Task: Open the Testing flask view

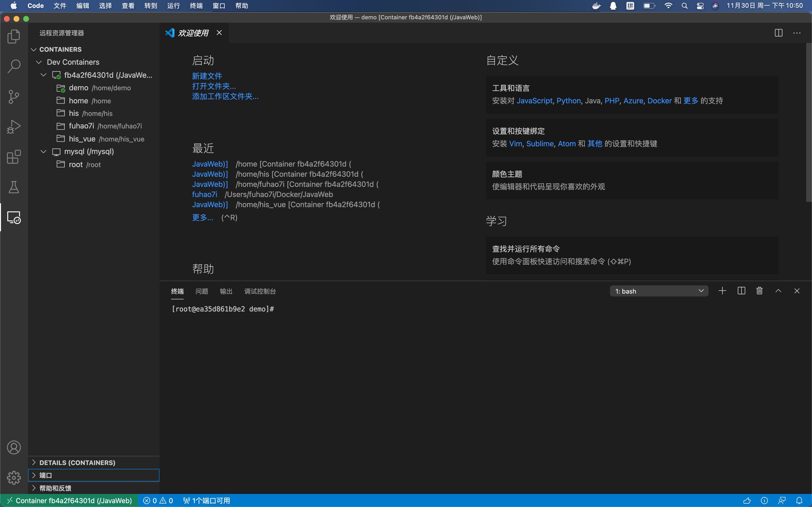Action: [14, 187]
